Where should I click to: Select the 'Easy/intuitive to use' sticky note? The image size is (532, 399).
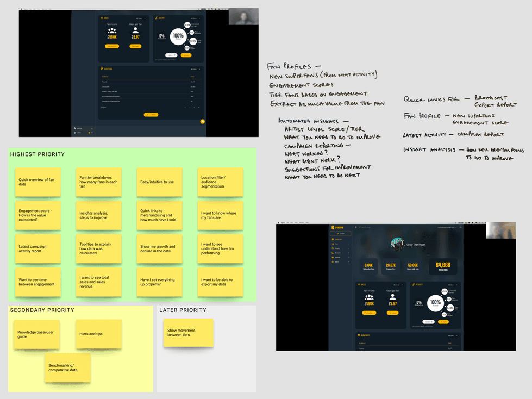(x=159, y=182)
